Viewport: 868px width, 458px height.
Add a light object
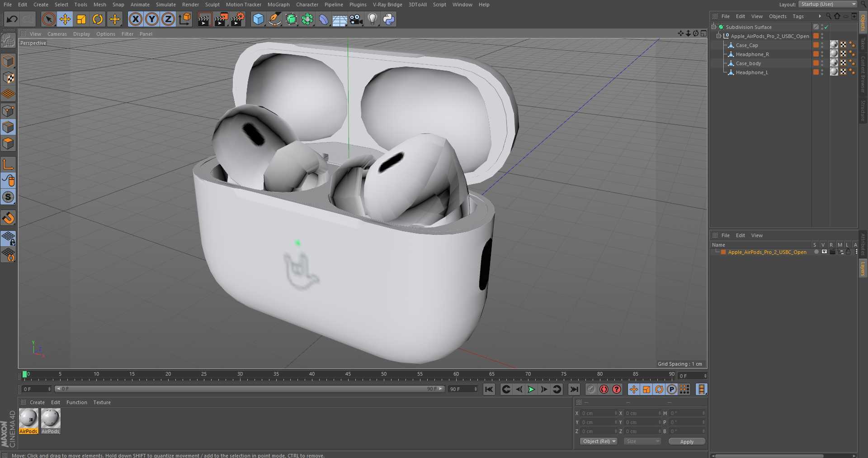[x=373, y=19]
